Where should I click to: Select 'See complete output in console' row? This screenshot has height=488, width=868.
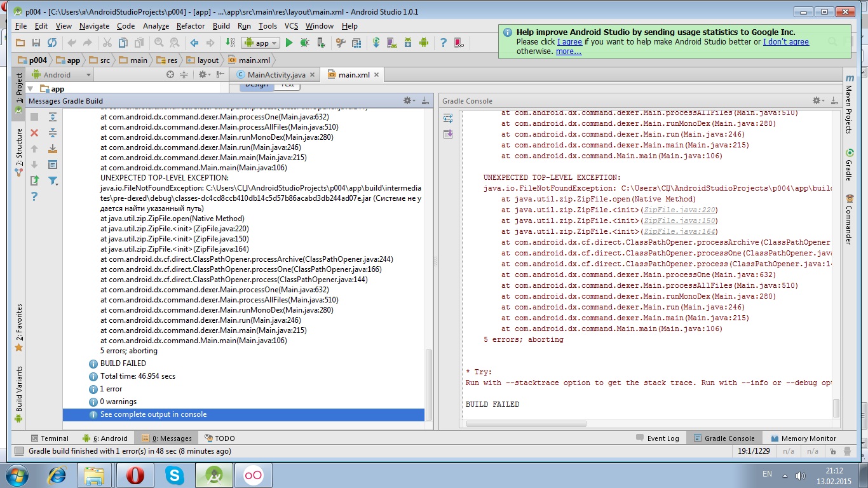(x=243, y=414)
